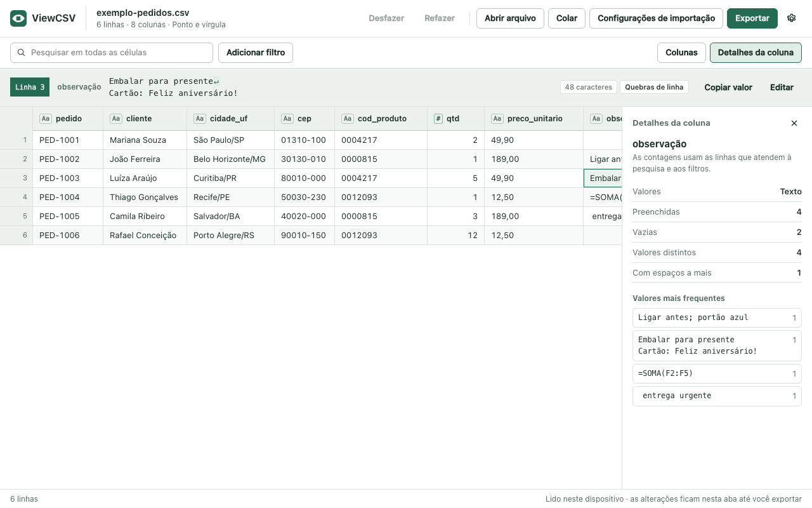The width and height of the screenshot is (812, 508).
Task: Click frequent value entrega urgente
Action: pyautogui.click(x=717, y=396)
